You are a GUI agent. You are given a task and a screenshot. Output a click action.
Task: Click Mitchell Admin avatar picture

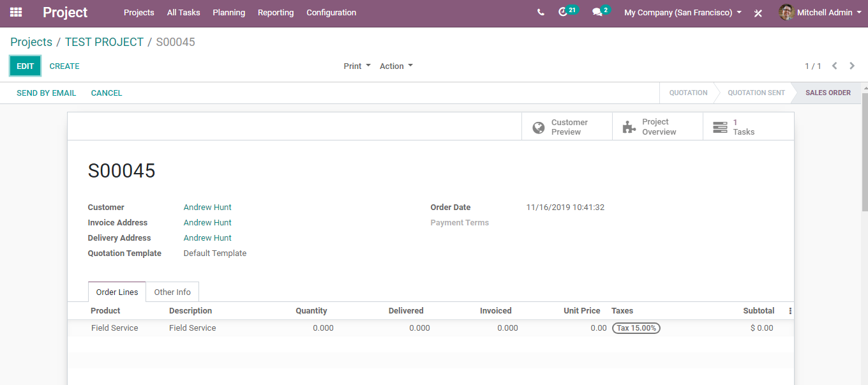pos(786,12)
